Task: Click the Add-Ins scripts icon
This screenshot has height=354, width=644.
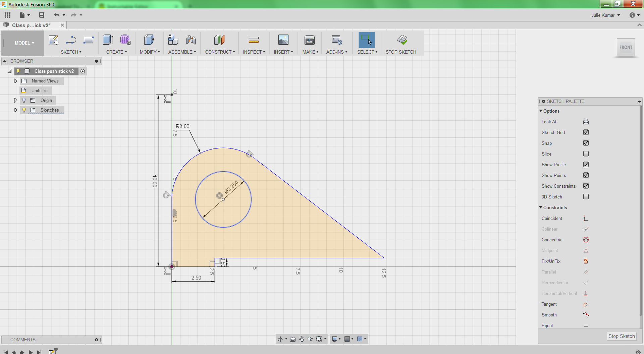Action: [x=337, y=40]
